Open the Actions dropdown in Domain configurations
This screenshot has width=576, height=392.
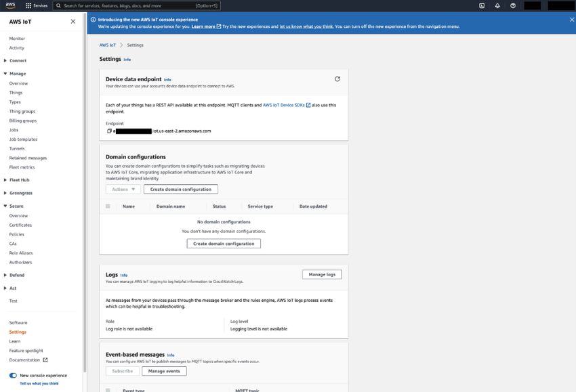click(123, 190)
